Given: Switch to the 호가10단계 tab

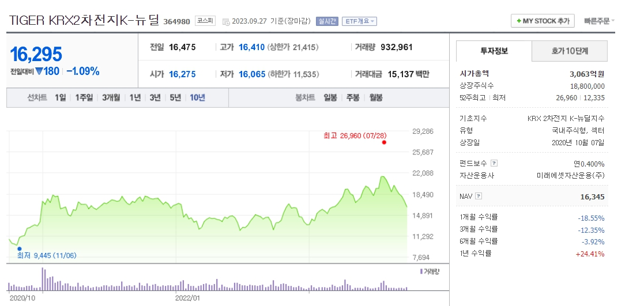Looking at the screenshot, I should (570, 52).
